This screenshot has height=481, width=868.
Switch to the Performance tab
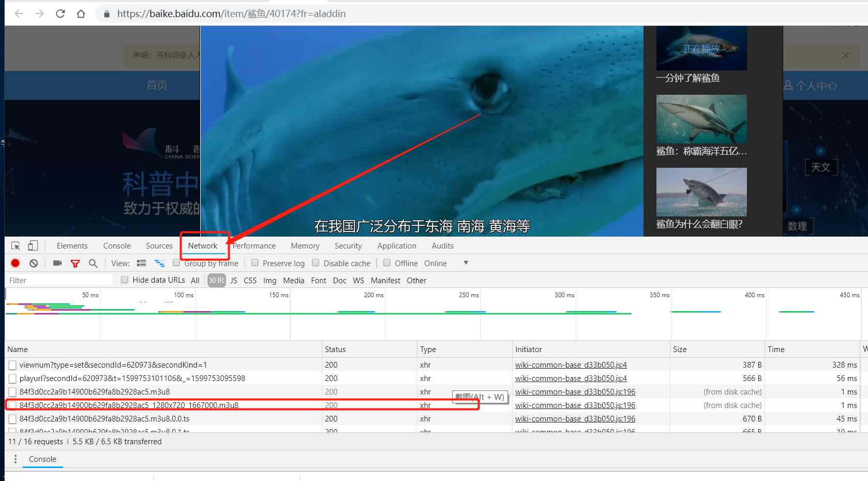(x=253, y=245)
